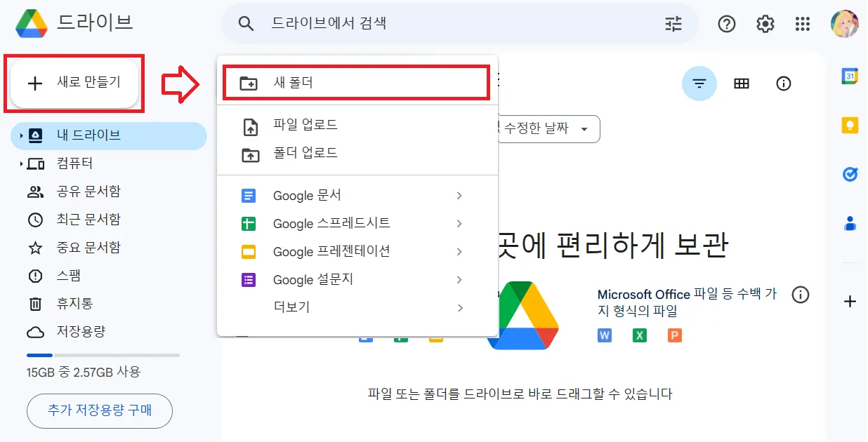
Task: Click the PowerPoint file type icon
Action: [675, 335]
